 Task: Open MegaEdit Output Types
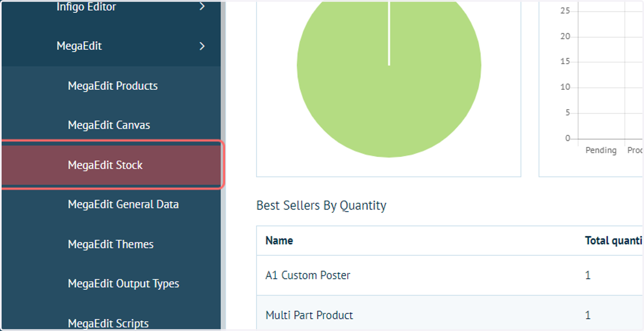tap(123, 283)
